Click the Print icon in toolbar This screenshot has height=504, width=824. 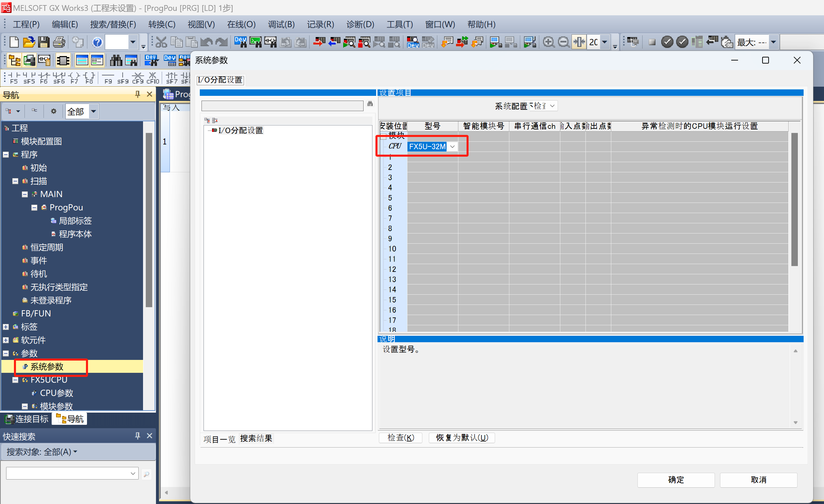(59, 42)
